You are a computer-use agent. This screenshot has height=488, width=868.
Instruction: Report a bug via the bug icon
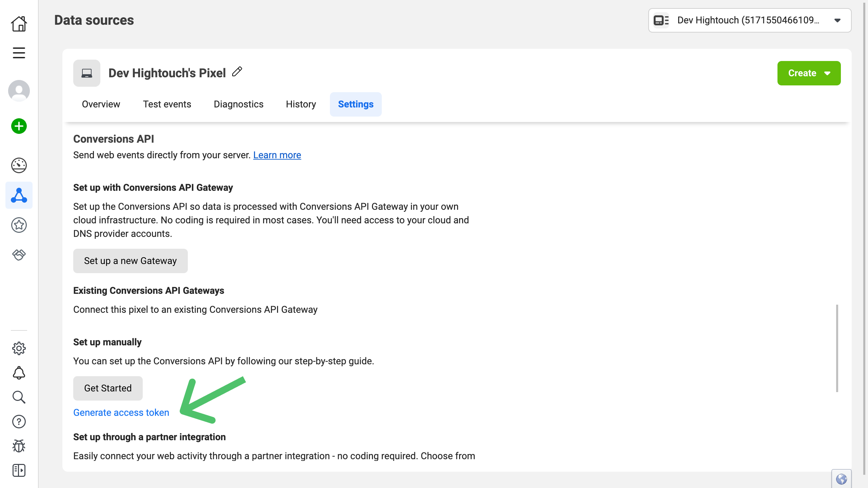pos(19,446)
